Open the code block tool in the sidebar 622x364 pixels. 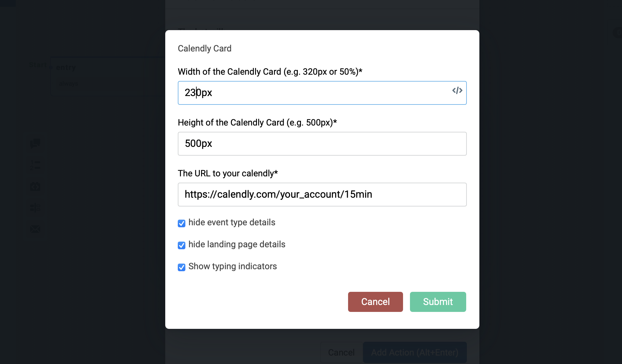coord(35,186)
